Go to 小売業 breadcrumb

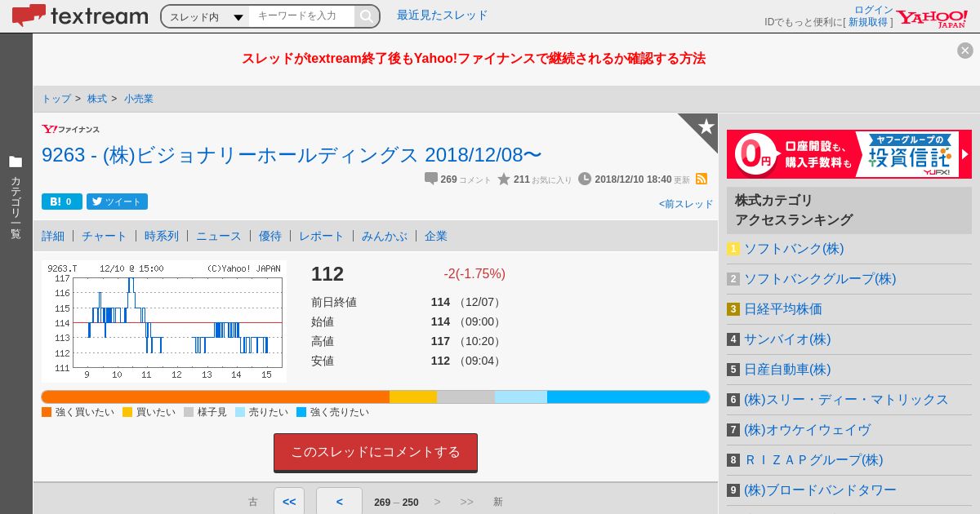pyautogui.click(x=139, y=99)
